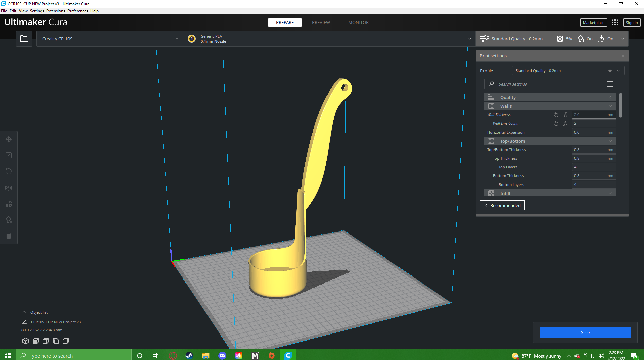Select the Mirror tool
644x360 pixels.
tap(9, 187)
